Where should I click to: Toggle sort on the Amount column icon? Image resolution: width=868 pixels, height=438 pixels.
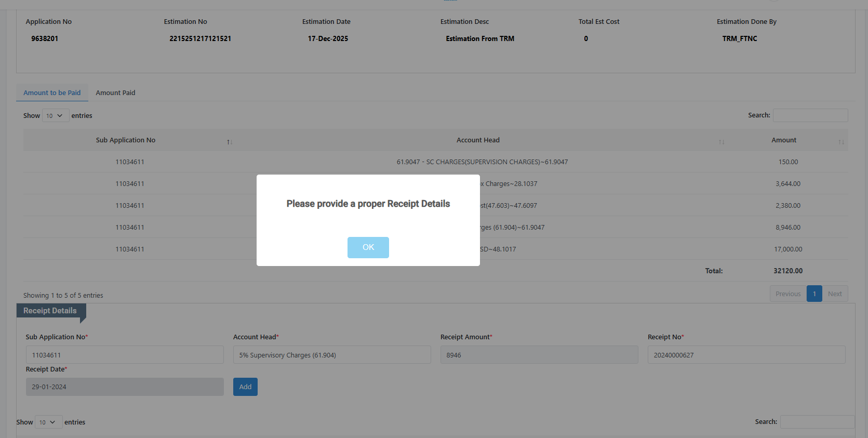841,142
